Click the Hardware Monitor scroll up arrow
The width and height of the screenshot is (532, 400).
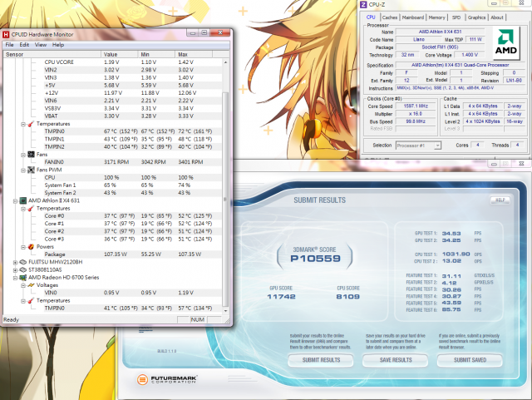[225, 62]
